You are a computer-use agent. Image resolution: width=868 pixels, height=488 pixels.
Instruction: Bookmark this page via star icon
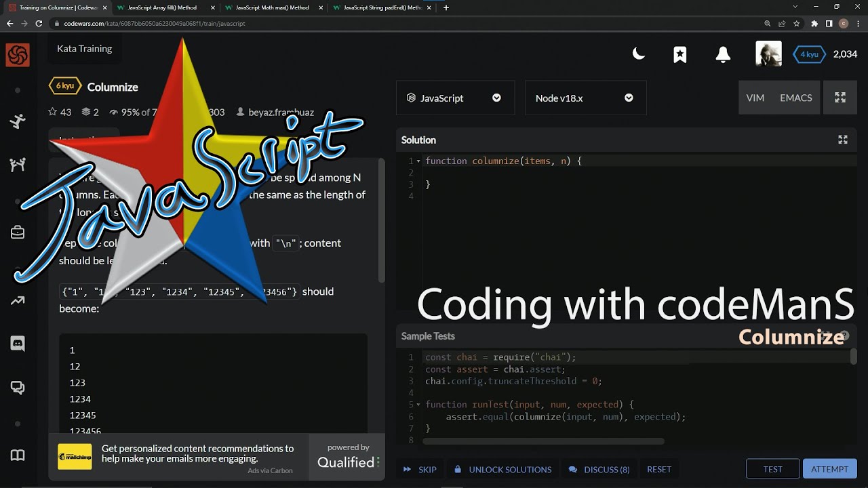pos(796,23)
